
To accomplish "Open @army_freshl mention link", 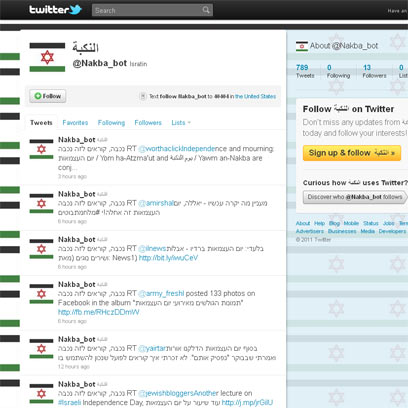I will [161, 293].
